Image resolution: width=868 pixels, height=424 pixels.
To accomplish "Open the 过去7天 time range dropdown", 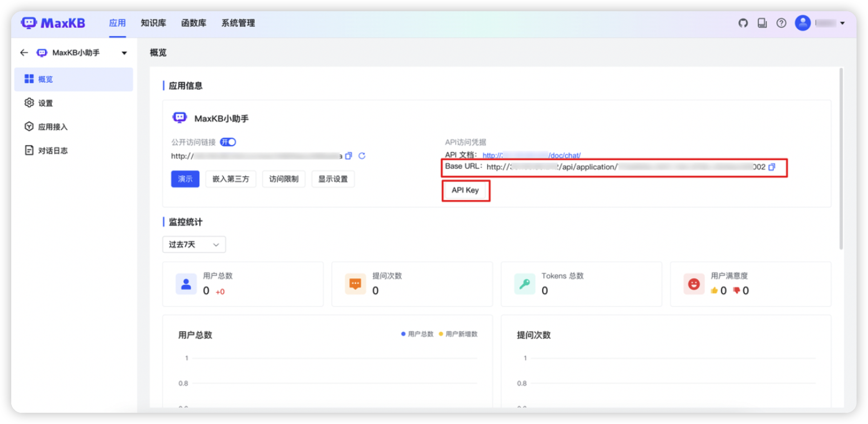I will pyautogui.click(x=194, y=244).
